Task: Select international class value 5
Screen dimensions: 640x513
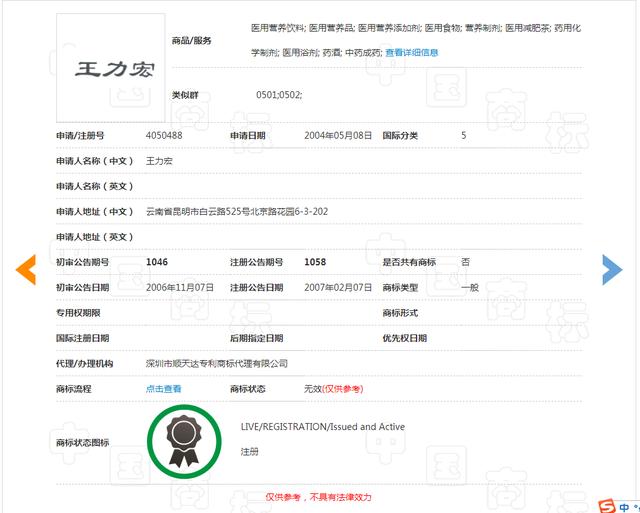Action: pos(464,135)
